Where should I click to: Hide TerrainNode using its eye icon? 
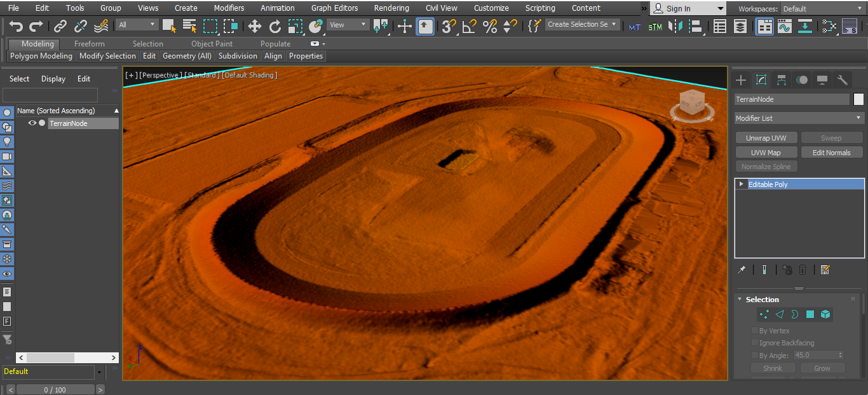(32, 123)
